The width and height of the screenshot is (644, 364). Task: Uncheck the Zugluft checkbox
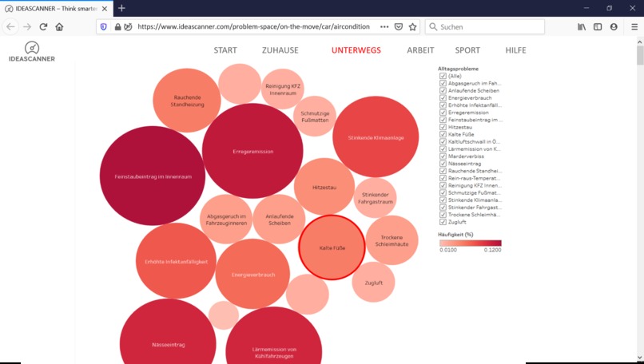click(x=443, y=222)
